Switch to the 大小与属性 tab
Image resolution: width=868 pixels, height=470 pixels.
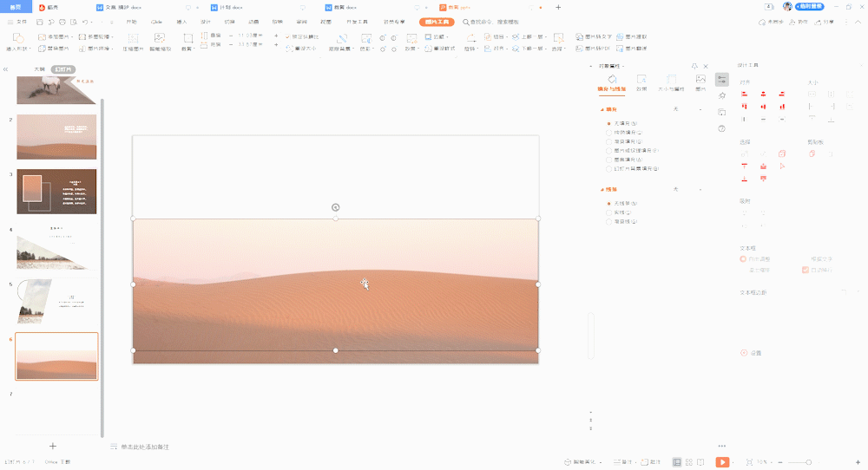pyautogui.click(x=671, y=82)
